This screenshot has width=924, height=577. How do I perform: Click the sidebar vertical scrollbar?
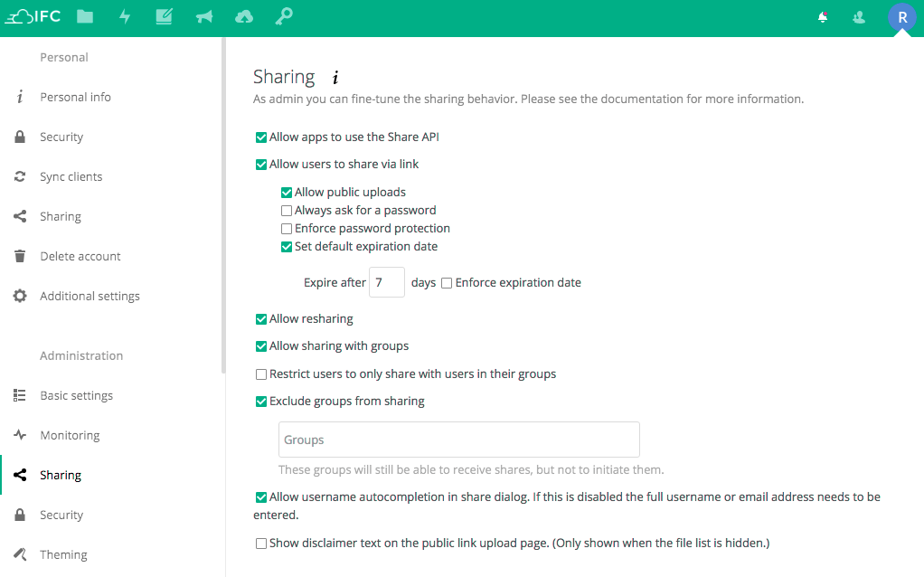pyautogui.click(x=222, y=208)
